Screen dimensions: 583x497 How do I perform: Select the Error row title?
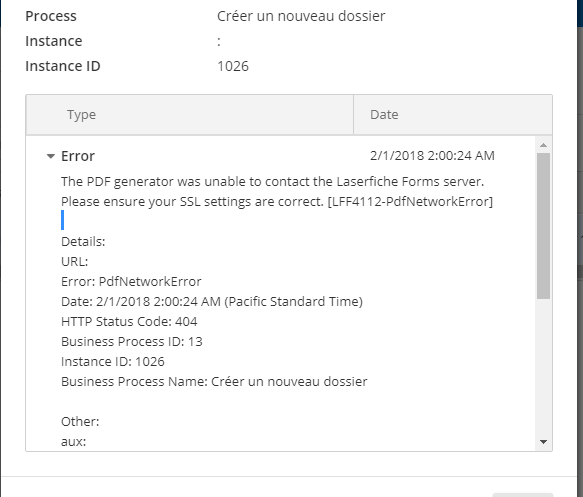pos(78,156)
